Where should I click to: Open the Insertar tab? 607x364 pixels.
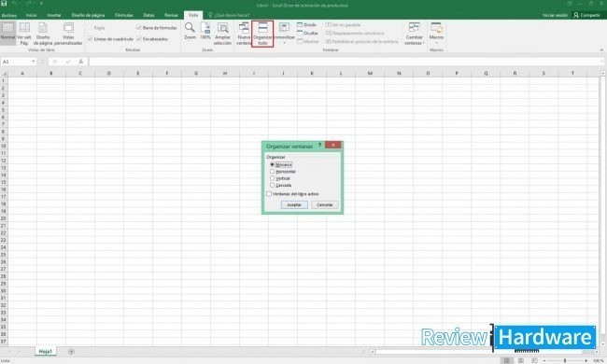(54, 15)
